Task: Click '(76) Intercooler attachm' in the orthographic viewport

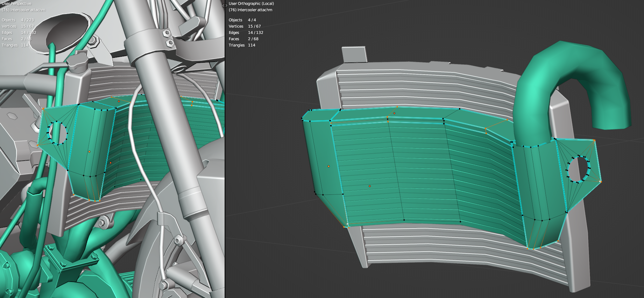Action: tap(250, 10)
